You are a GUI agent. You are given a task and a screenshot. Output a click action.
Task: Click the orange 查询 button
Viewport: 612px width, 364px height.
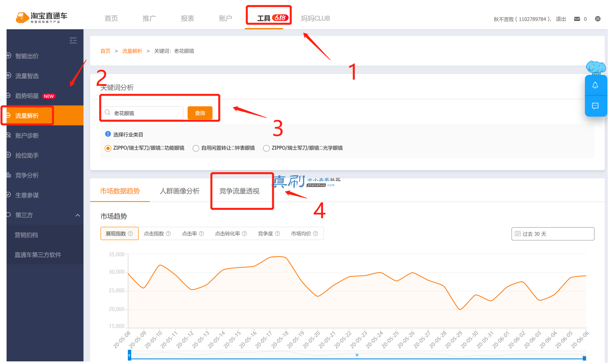pos(200,113)
